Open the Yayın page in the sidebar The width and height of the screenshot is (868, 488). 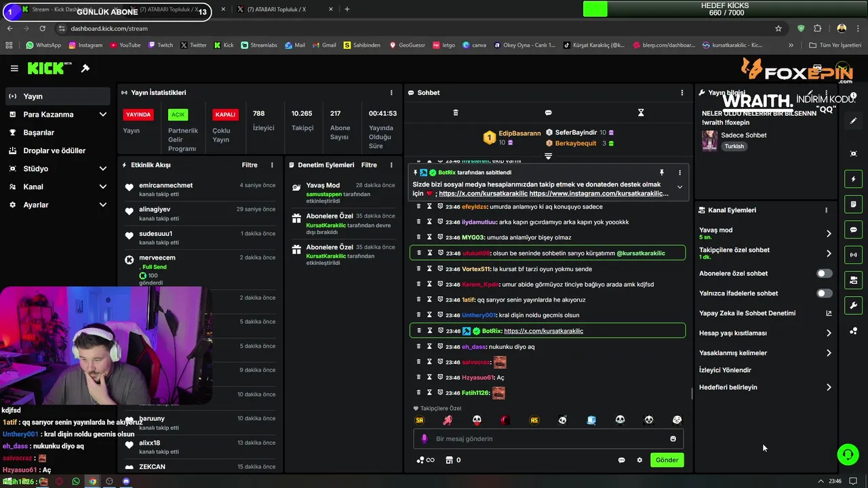point(58,96)
